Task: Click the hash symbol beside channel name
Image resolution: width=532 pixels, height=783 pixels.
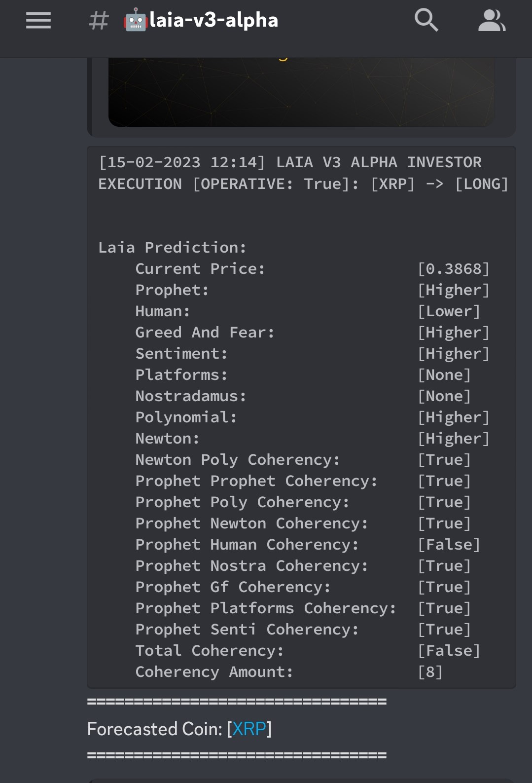Action: coord(99,21)
